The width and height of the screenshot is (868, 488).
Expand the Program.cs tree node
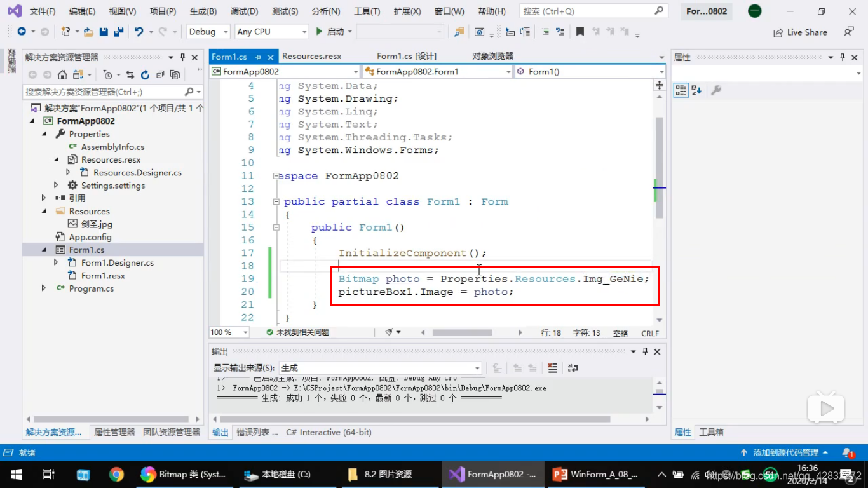(43, 288)
